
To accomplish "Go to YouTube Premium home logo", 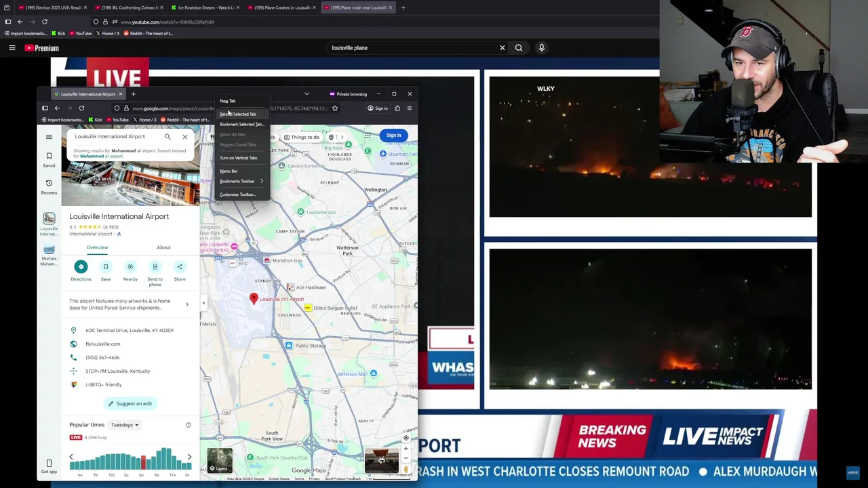I will 41,48.
